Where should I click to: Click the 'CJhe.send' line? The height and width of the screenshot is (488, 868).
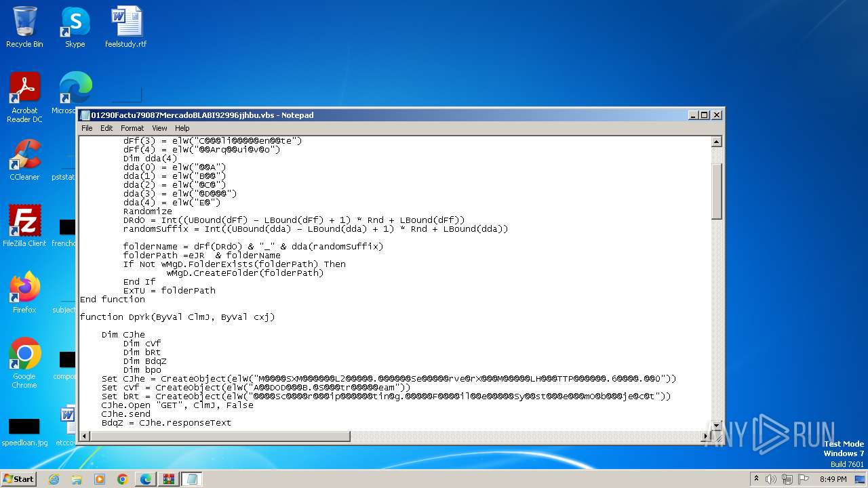coord(125,414)
